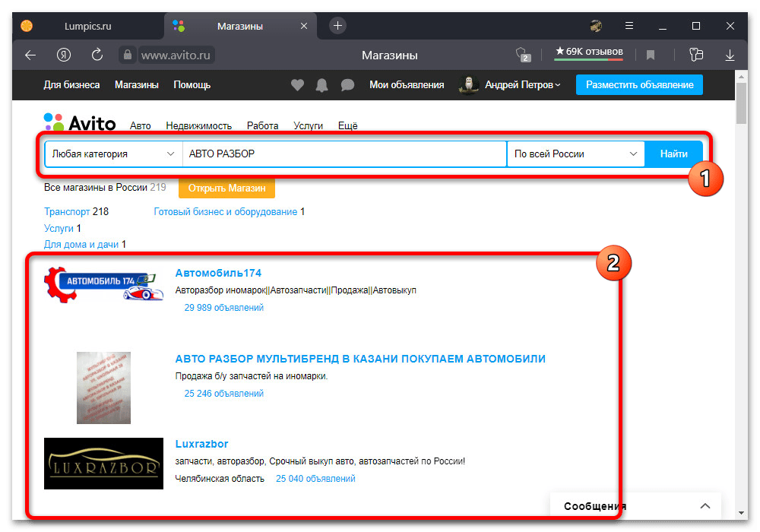This screenshot has height=532, width=760.
Task: Open the 'По всей России' region dropdown
Action: click(575, 154)
